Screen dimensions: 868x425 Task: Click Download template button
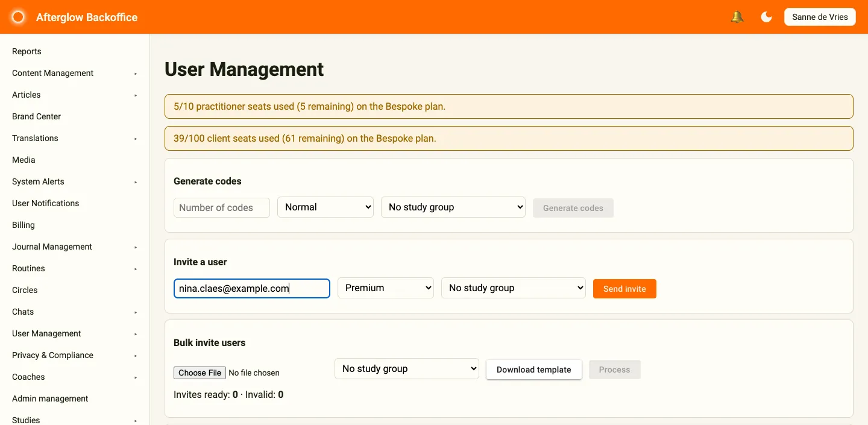534,370
